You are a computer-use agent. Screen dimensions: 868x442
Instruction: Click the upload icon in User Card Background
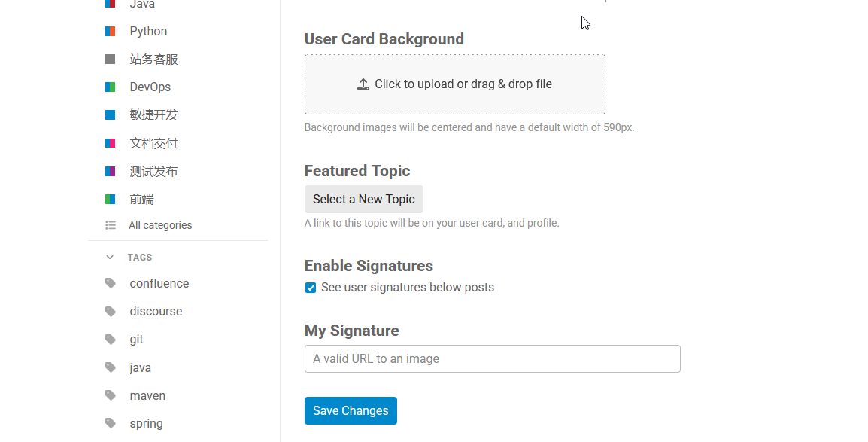(363, 84)
